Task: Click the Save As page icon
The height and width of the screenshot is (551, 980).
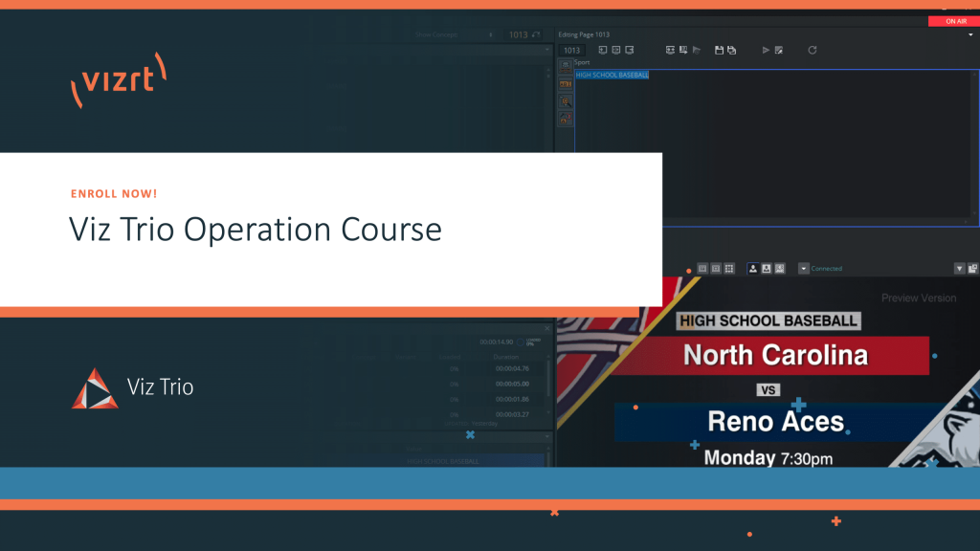Action: tap(731, 50)
